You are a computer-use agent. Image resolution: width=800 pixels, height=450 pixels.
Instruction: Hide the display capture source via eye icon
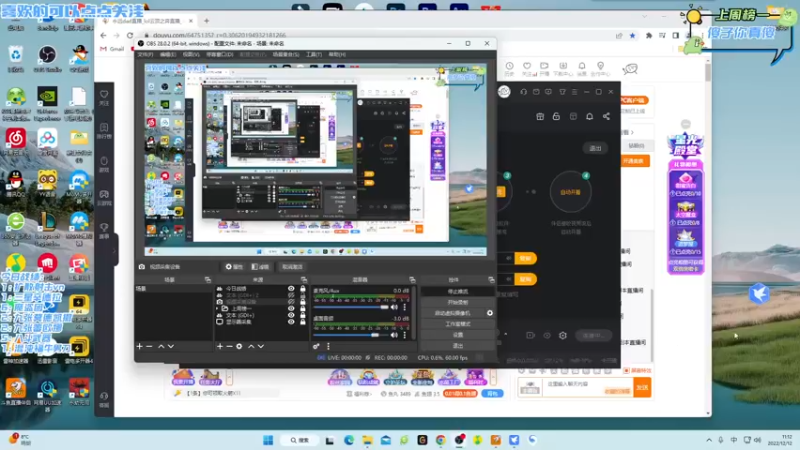tap(291, 322)
